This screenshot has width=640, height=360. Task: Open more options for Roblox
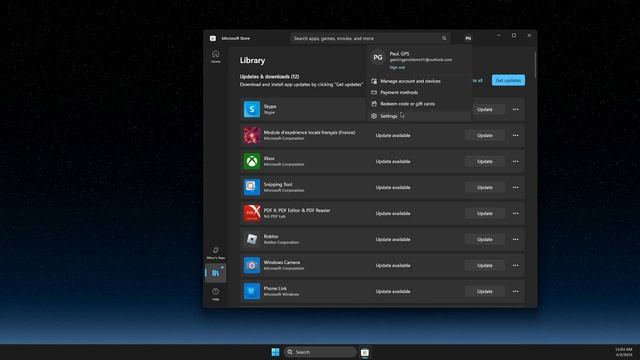click(516, 239)
